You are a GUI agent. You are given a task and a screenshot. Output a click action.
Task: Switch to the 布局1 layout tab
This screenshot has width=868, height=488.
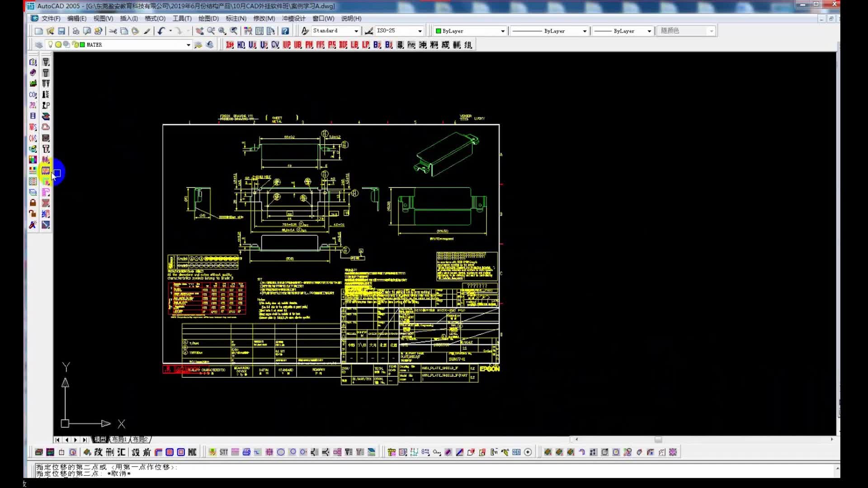(x=120, y=439)
